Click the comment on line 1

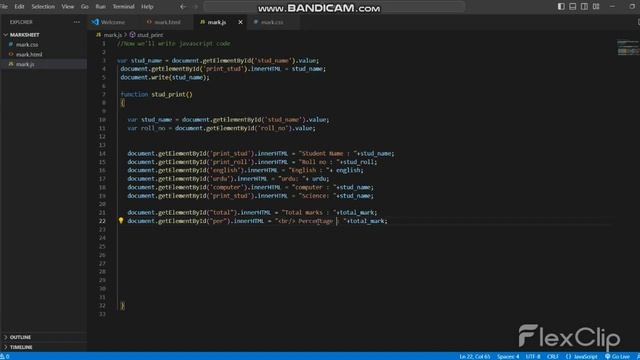(174, 43)
